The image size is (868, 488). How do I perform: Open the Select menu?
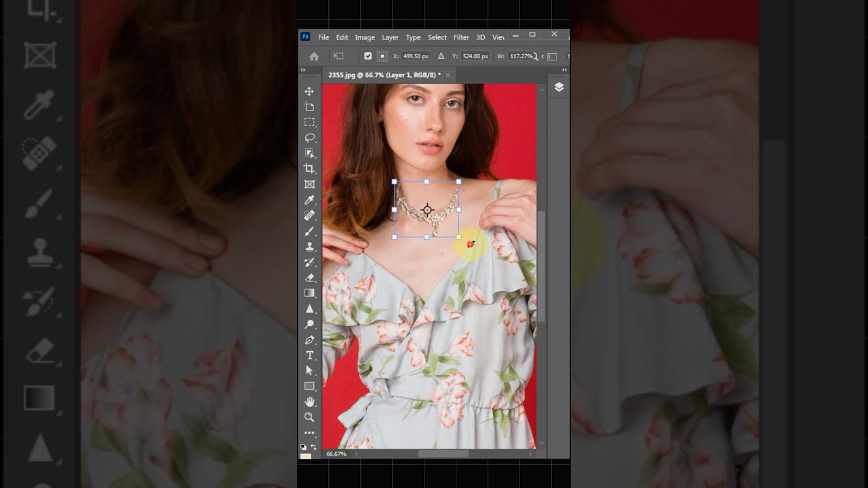(437, 37)
